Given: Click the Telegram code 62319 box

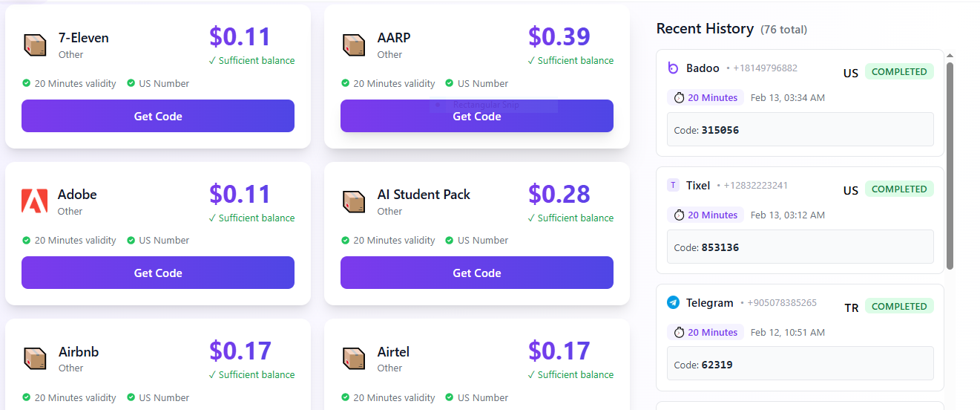Looking at the screenshot, I should click(x=800, y=364).
